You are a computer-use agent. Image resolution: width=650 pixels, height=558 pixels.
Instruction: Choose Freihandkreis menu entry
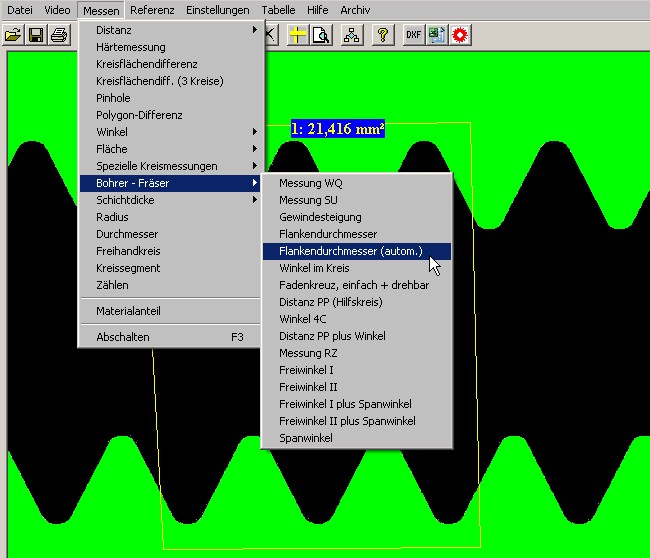point(170,251)
